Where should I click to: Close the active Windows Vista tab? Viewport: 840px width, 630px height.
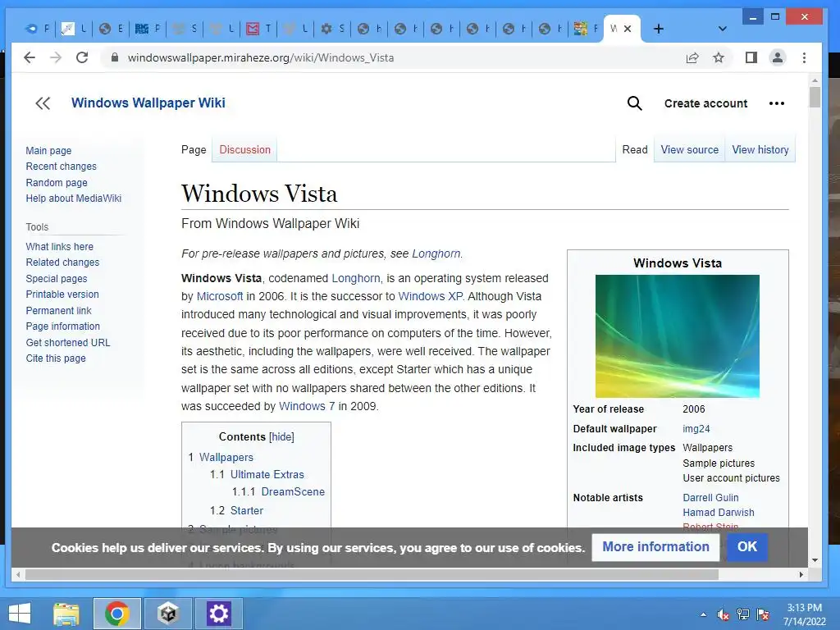628,29
